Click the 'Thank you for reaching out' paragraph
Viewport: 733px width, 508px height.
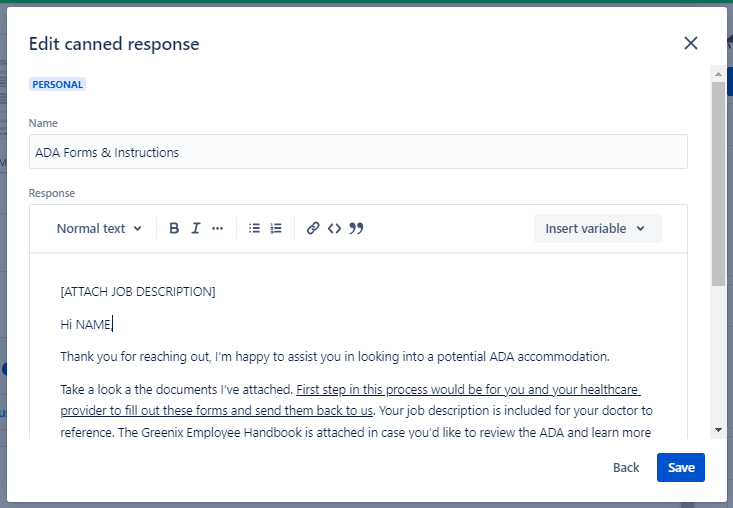coord(335,357)
